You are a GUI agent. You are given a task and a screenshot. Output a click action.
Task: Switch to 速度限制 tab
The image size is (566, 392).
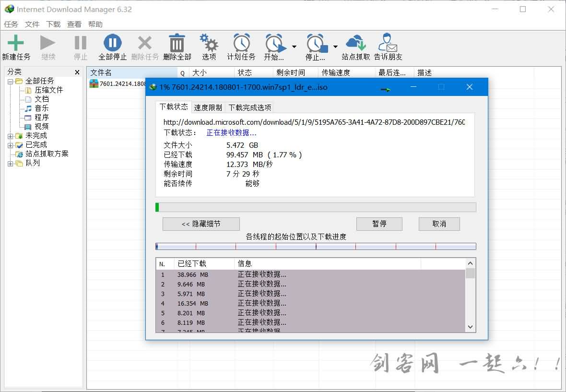click(x=208, y=107)
